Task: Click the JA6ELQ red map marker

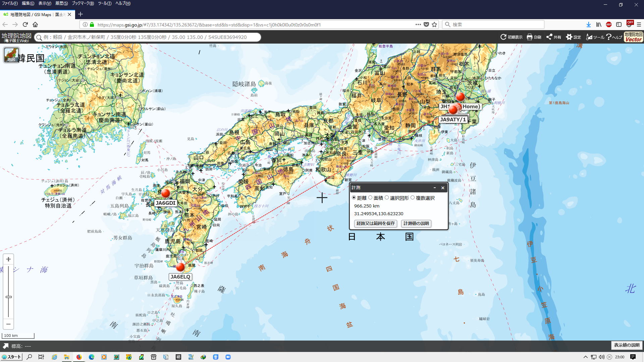Action: pos(180,267)
